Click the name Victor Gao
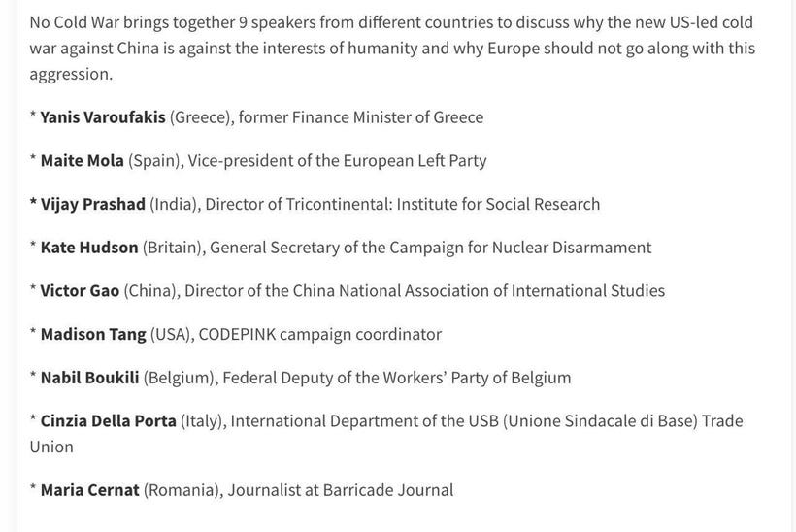Viewport: 796px width, 532px height. (x=80, y=291)
